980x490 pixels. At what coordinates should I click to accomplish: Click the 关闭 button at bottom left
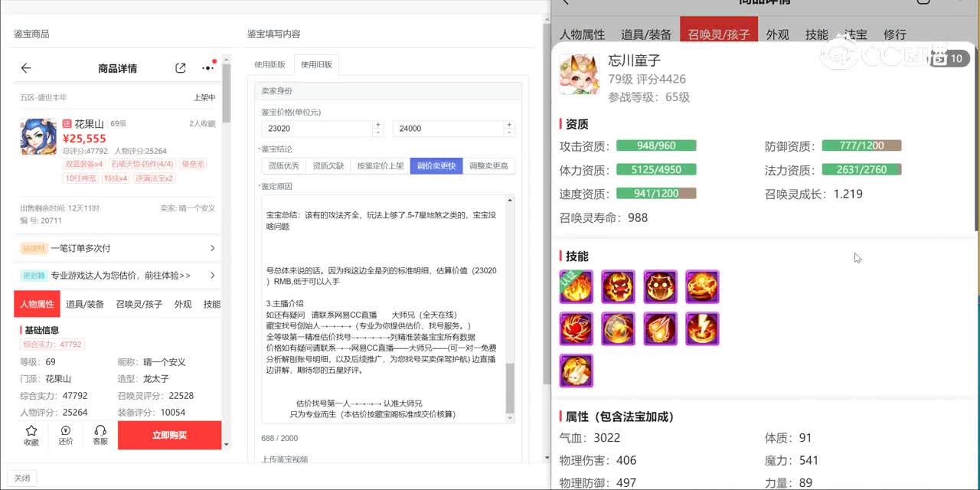point(22,478)
